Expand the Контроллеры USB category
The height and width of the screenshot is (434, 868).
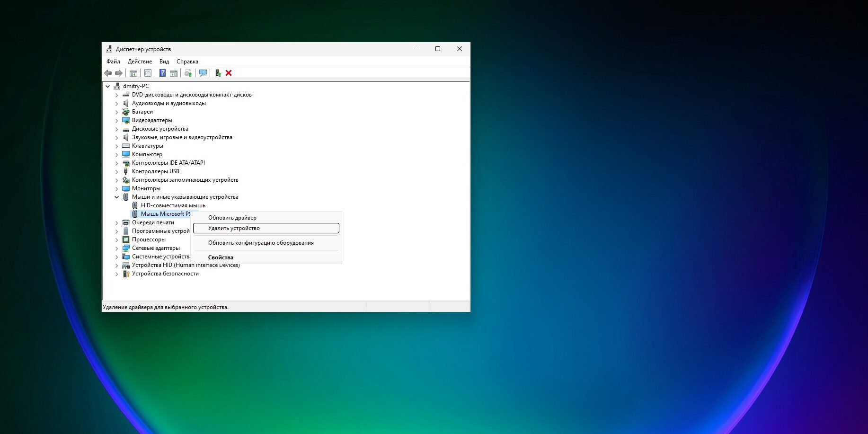(x=117, y=172)
